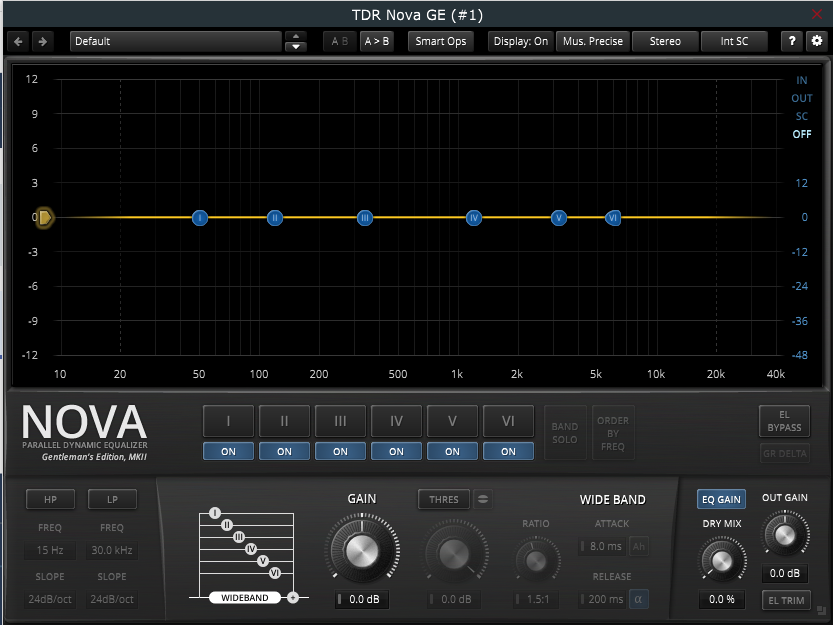This screenshot has width=833, height=625.
Task: Click the DRY MIX knob
Action: pyautogui.click(x=721, y=560)
